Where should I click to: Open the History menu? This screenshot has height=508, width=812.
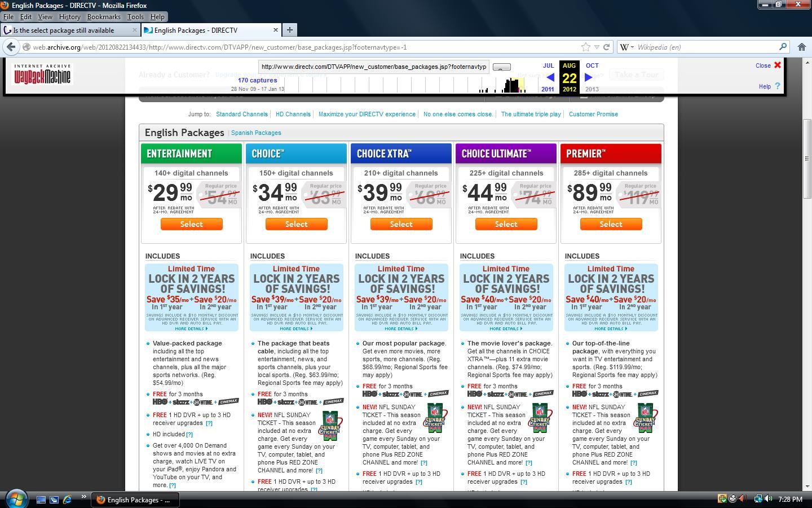pyautogui.click(x=70, y=17)
